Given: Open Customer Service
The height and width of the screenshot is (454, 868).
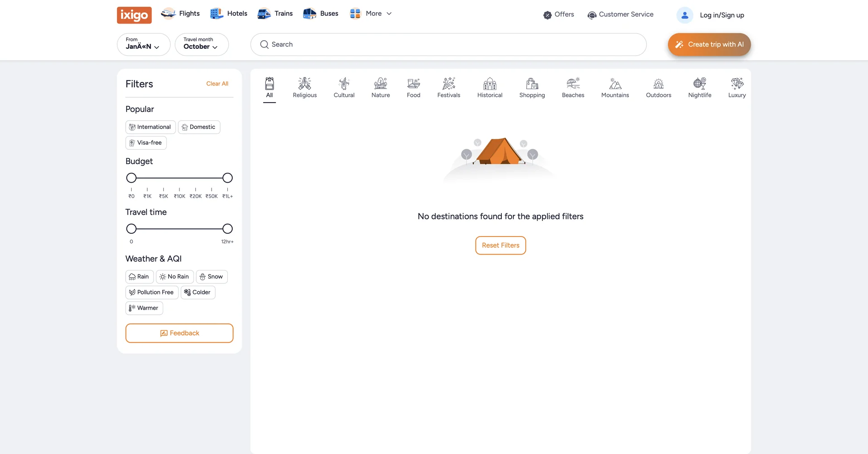Looking at the screenshot, I should click(x=620, y=14).
